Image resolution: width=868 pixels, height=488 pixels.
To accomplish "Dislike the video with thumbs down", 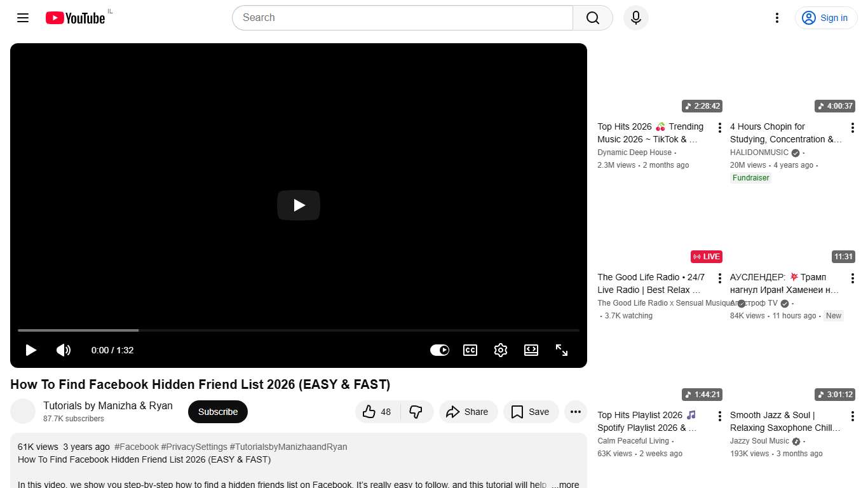I will 417,412.
